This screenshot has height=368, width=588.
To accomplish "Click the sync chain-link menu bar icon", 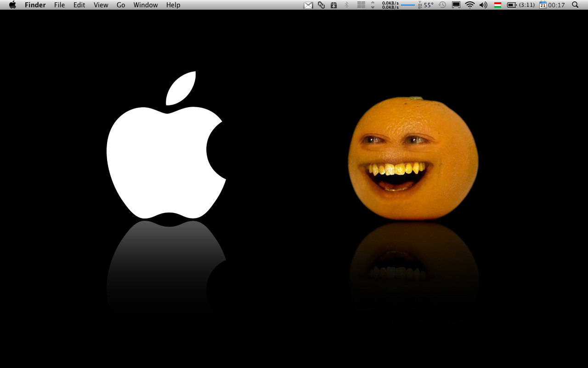I will pos(321,5).
